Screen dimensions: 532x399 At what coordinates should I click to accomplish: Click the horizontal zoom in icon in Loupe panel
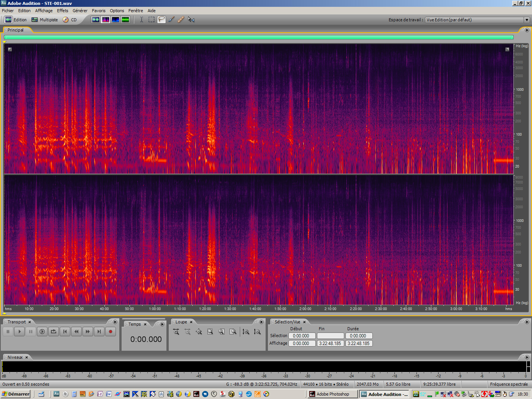tap(176, 331)
